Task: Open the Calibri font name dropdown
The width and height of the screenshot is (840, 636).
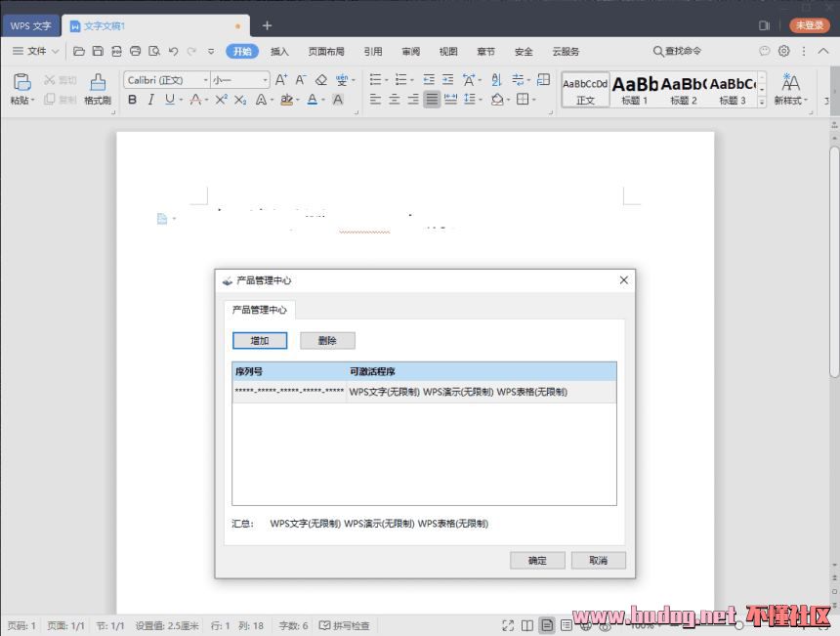Action: (x=167, y=80)
